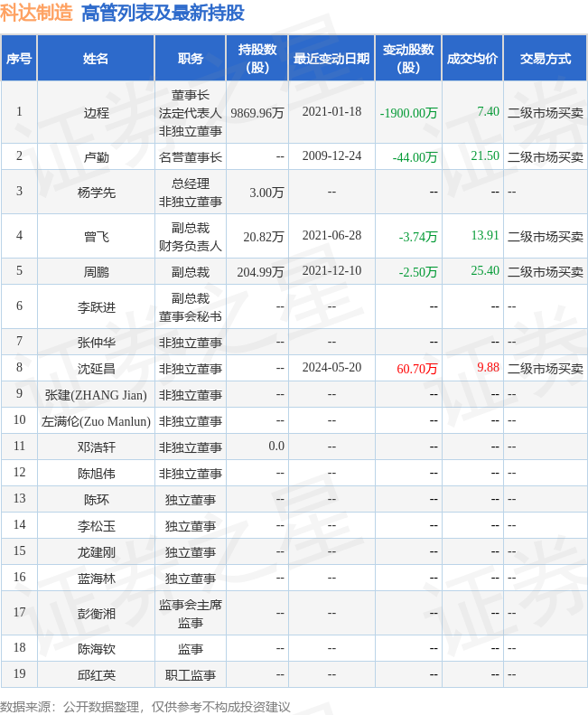Select the 最近变动日期 column header
Screen dimensions: 588x715
331,59
